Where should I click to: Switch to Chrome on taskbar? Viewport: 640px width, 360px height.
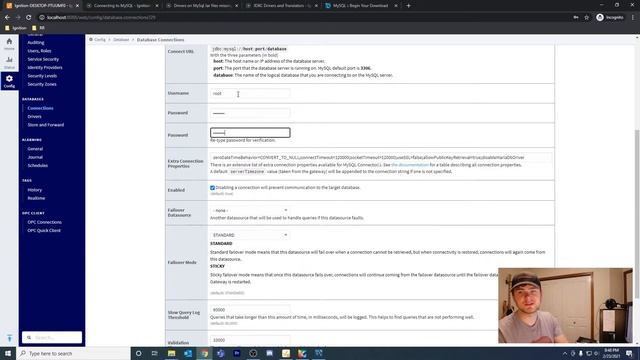pyautogui.click(x=204, y=353)
